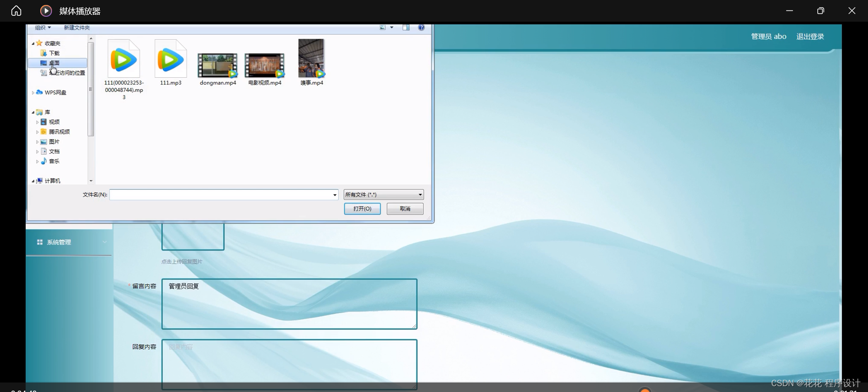
Task: Restore down the media player window
Action: point(821,11)
